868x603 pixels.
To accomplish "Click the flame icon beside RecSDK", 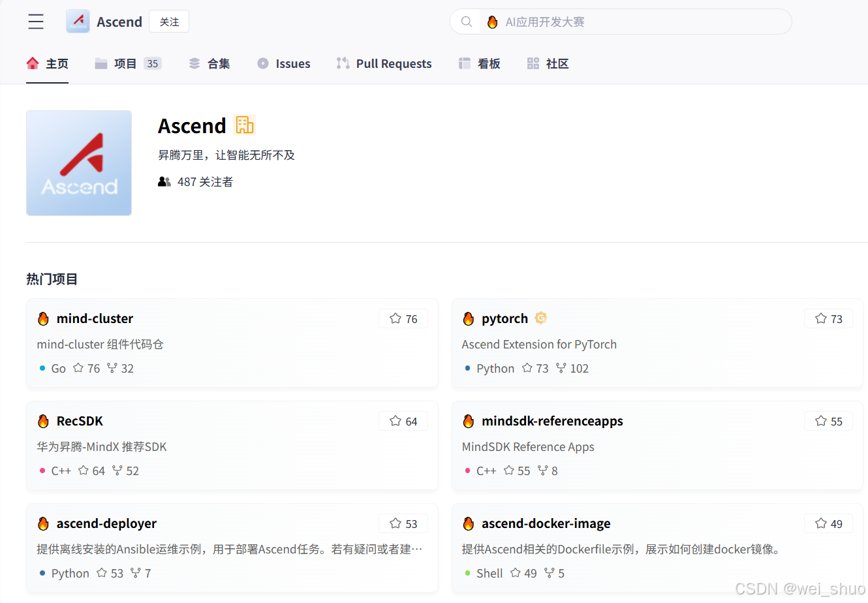I will [43, 421].
